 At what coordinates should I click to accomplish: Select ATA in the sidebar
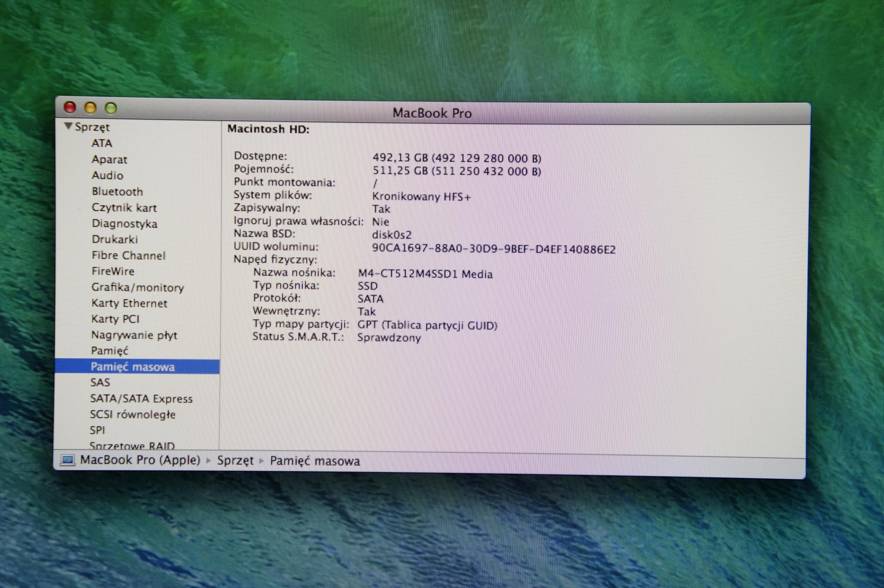coord(102,143)
